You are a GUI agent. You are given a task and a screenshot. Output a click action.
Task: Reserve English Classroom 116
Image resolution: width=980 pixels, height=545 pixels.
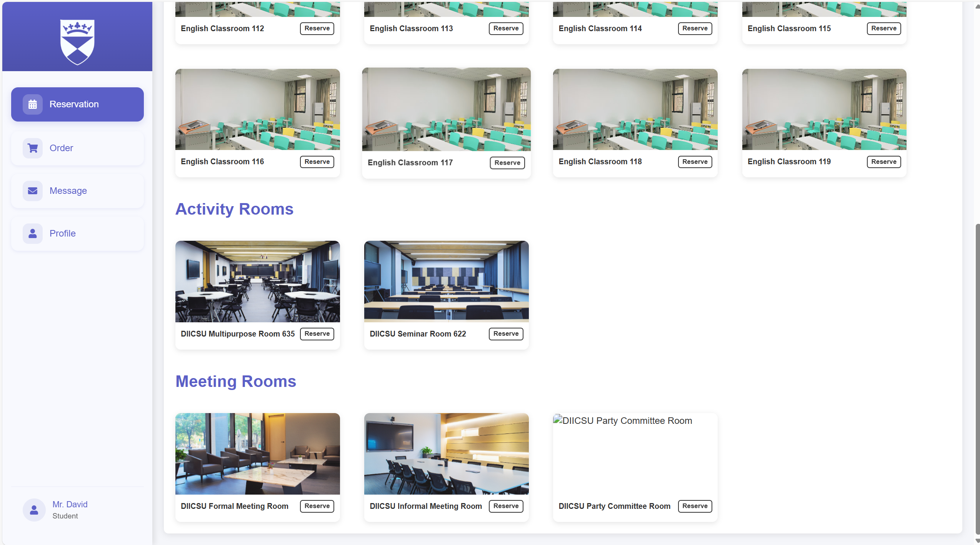point(317,162)
